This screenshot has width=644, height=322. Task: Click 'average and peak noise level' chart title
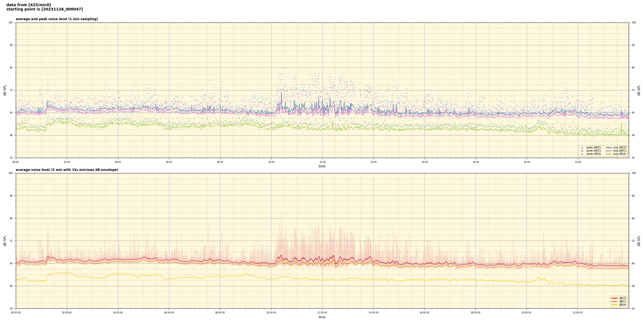[x=57, y=19]
